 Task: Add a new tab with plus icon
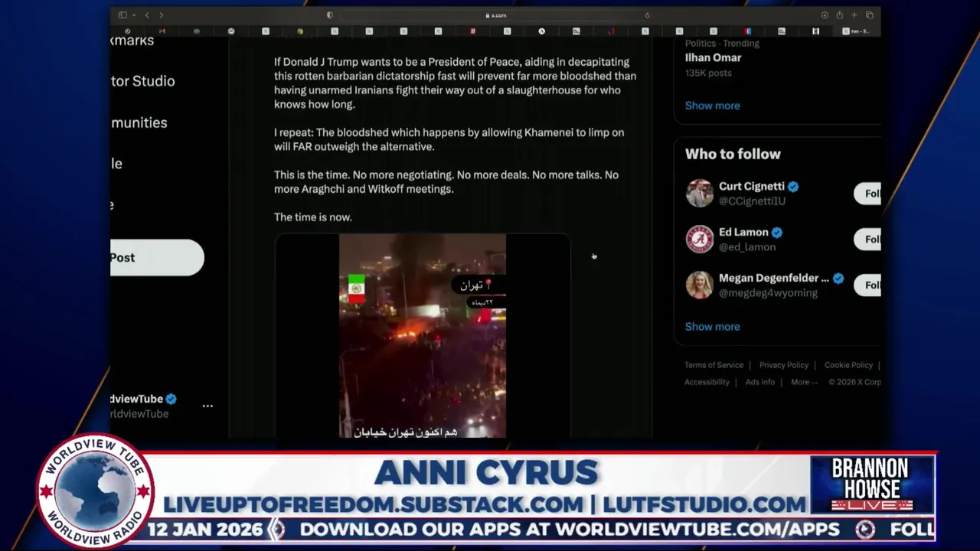854,15
